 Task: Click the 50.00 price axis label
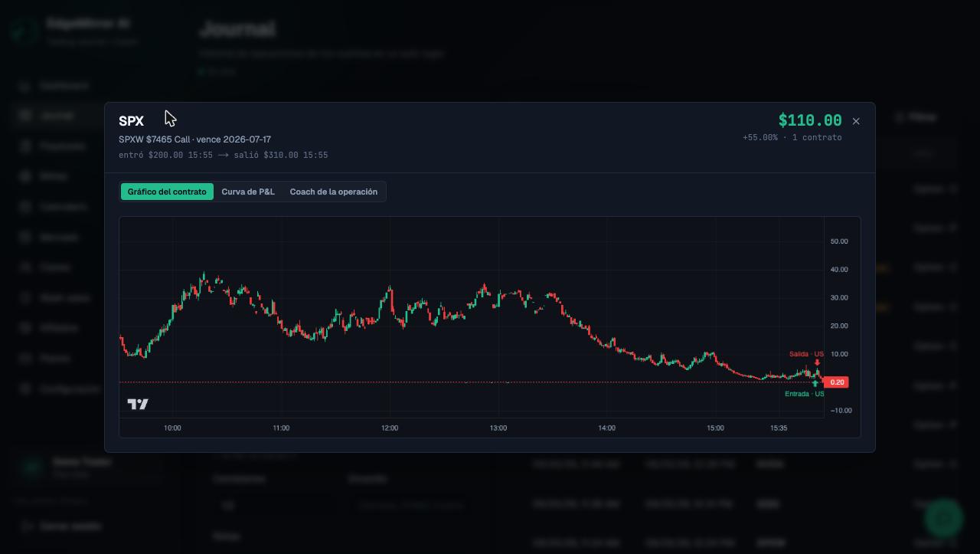(839, 241)
